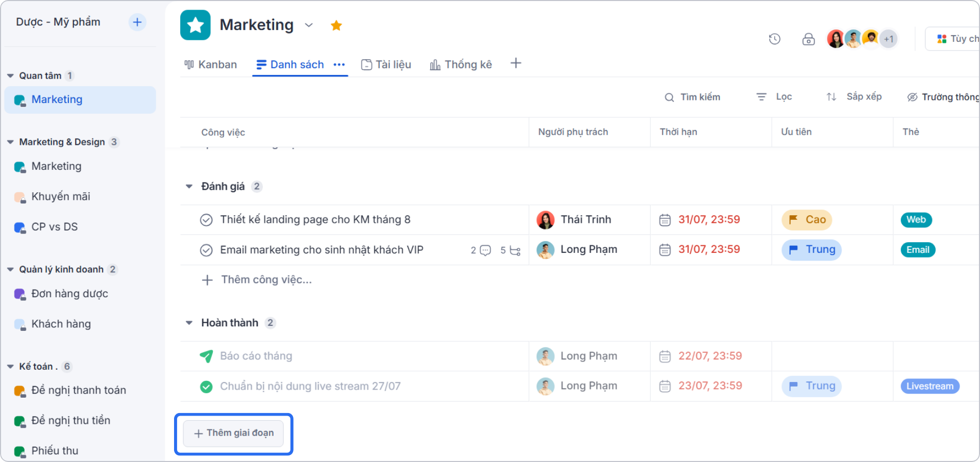980x462 pixels.
Task: Click the plus icon to add a new view
Action: [516, 63]
